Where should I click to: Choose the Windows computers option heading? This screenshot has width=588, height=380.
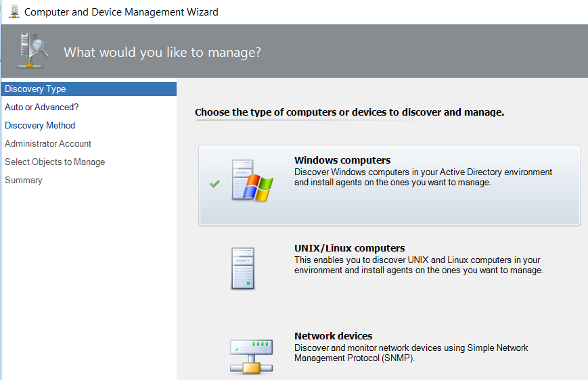(342, 160)
